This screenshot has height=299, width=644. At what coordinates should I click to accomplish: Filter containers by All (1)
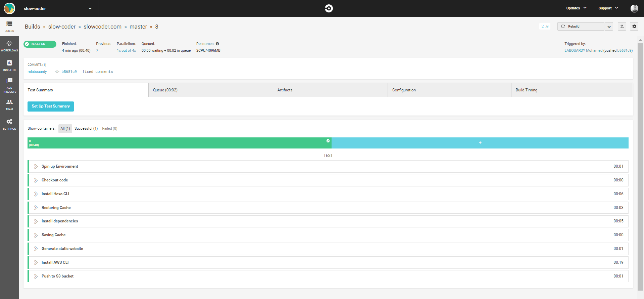pyautogui.click(x=65, y=129)
